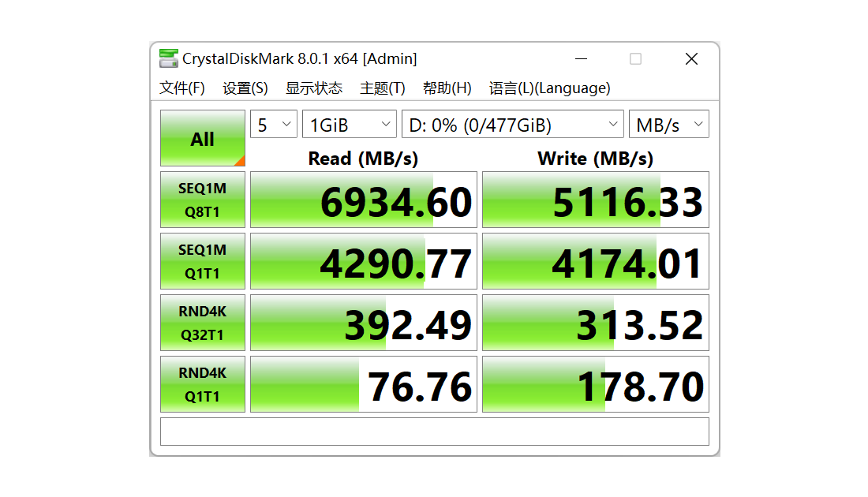Open the 设置(S) menu

point(245,88)
